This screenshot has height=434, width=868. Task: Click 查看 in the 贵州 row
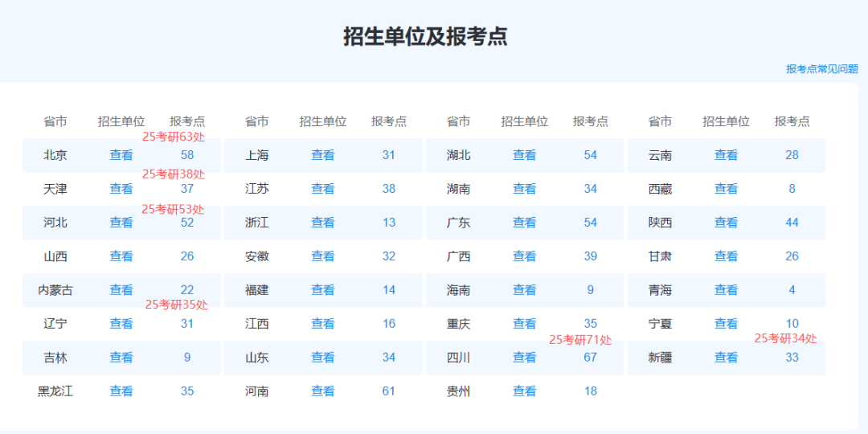tap(525, 391)
